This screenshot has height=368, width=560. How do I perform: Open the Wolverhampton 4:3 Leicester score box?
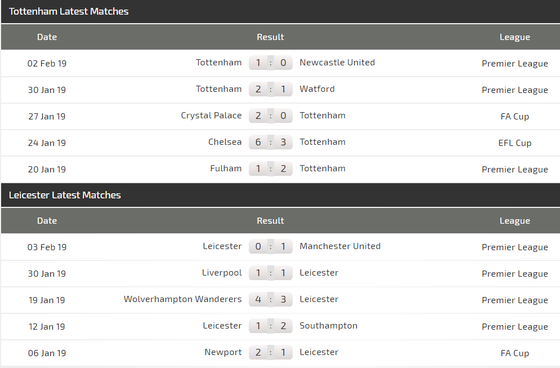pyautogui.click(x=270, y=299)
